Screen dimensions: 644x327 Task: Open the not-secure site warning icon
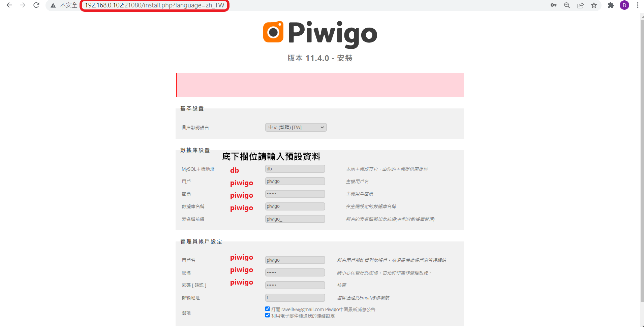pos(53,5)
